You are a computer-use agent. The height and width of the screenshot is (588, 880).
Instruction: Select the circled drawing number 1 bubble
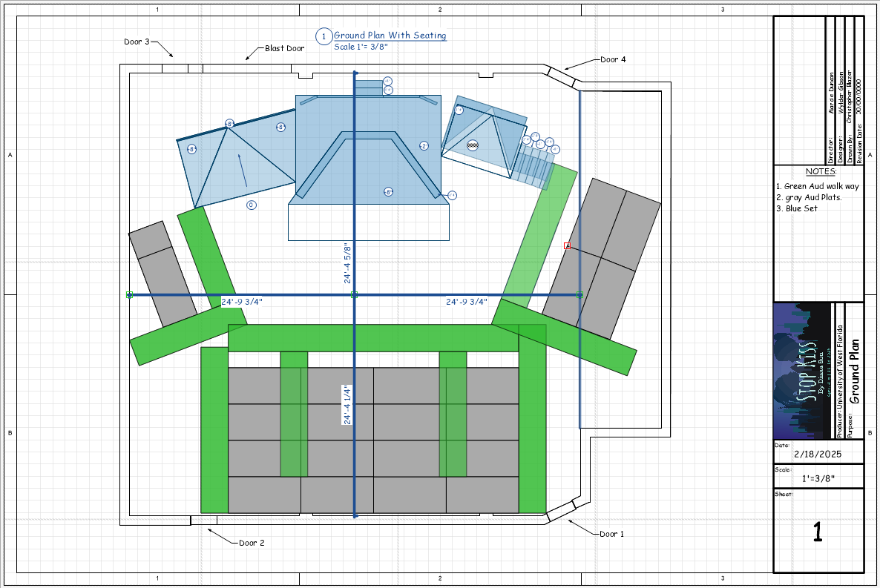[x=324, y=35]
